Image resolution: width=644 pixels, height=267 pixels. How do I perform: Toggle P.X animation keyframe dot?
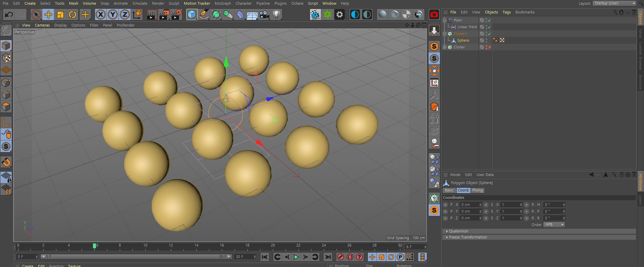click(445, 205)
